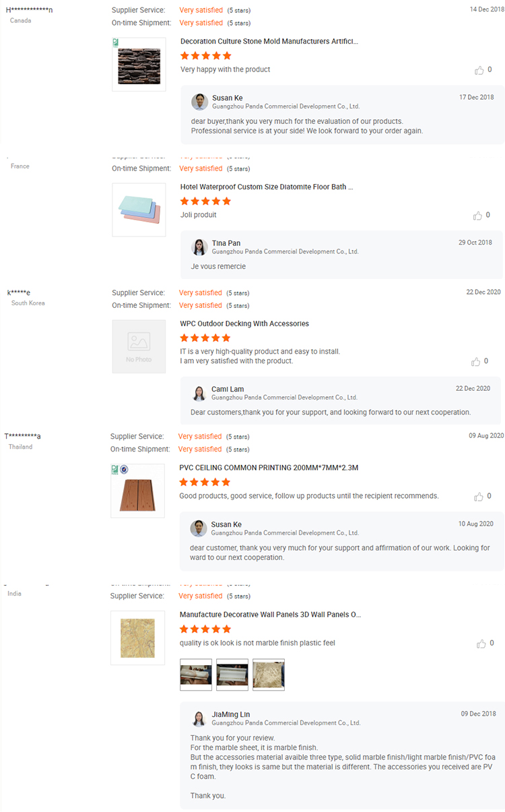Click Susan Ke's avatar in 10 Aug 2020 reply

[199, 528]
